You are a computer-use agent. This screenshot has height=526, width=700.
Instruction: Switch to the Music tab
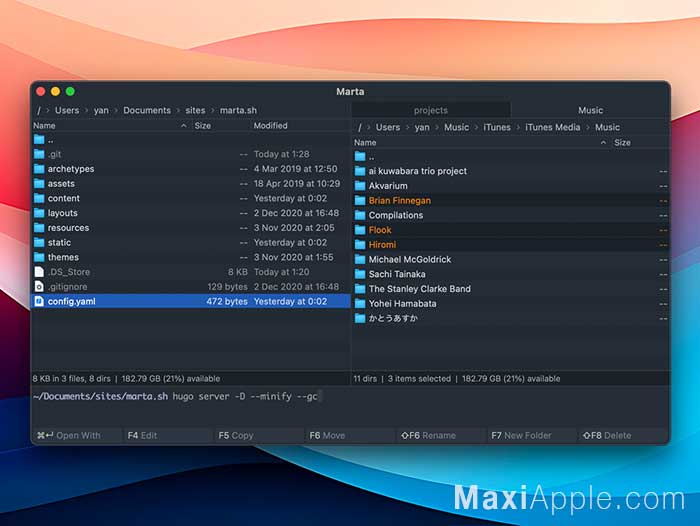click(590, 110)
